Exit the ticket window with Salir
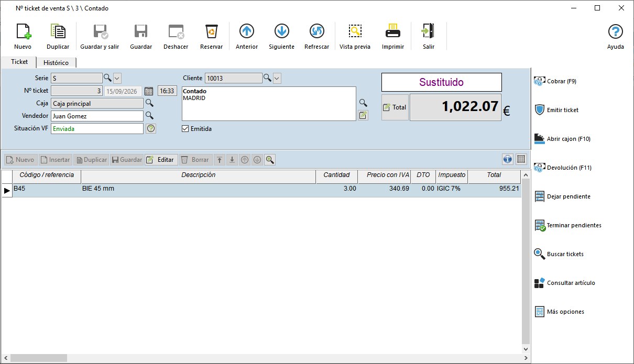This screenshot has width=634, height=364. [428, 36]
